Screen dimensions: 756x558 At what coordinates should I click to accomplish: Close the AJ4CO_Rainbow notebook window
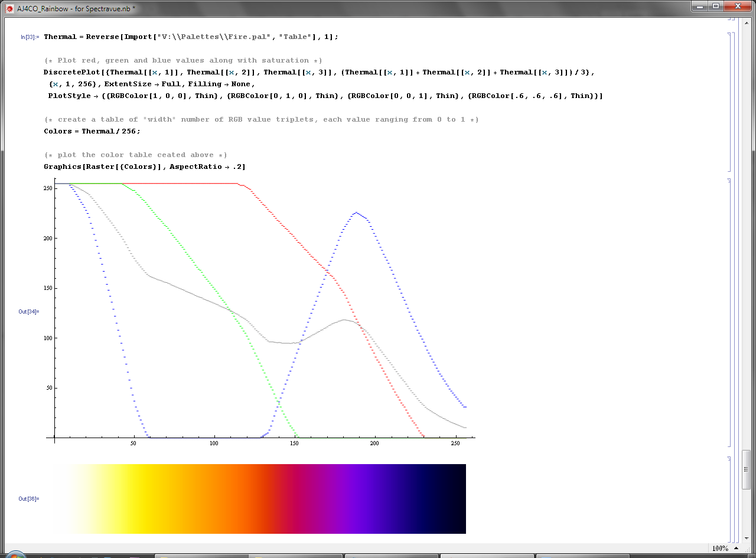point(738,6)
